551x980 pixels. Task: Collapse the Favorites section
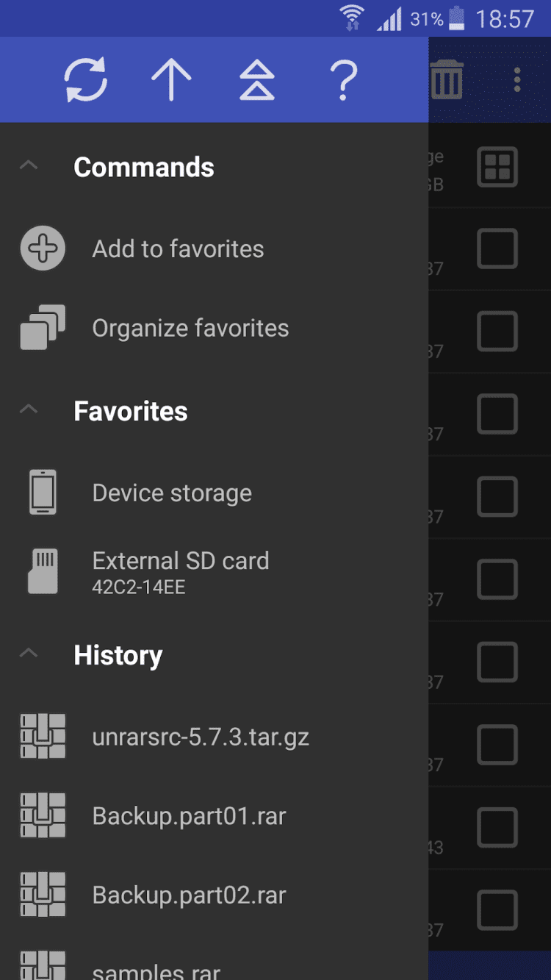(29, 410)
